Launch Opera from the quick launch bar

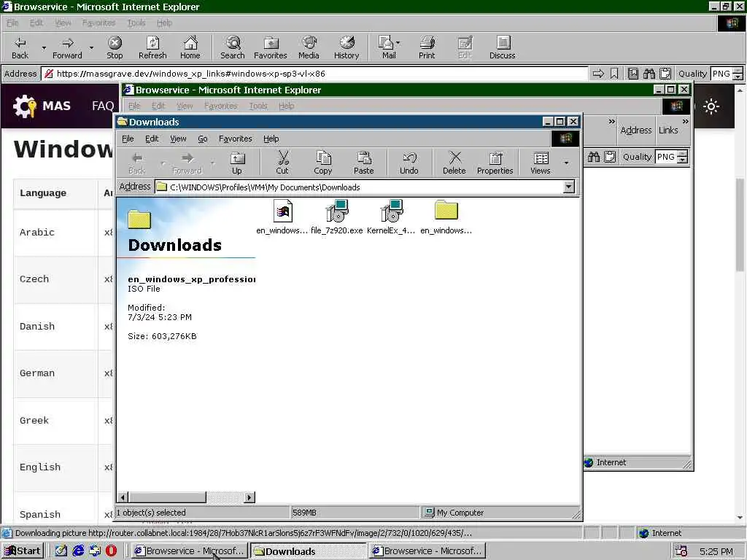111,551
